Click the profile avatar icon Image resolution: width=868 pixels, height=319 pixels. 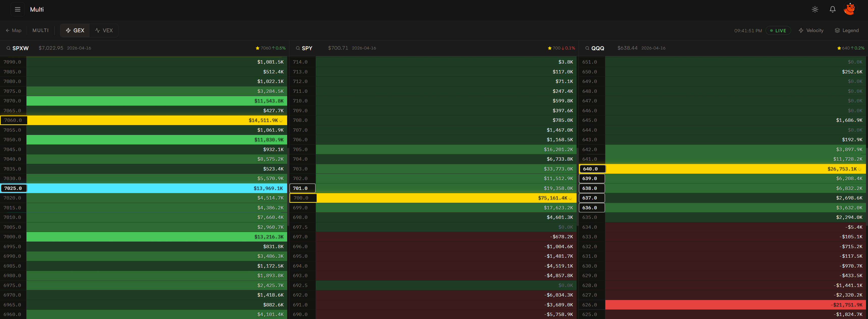[850, 9]
